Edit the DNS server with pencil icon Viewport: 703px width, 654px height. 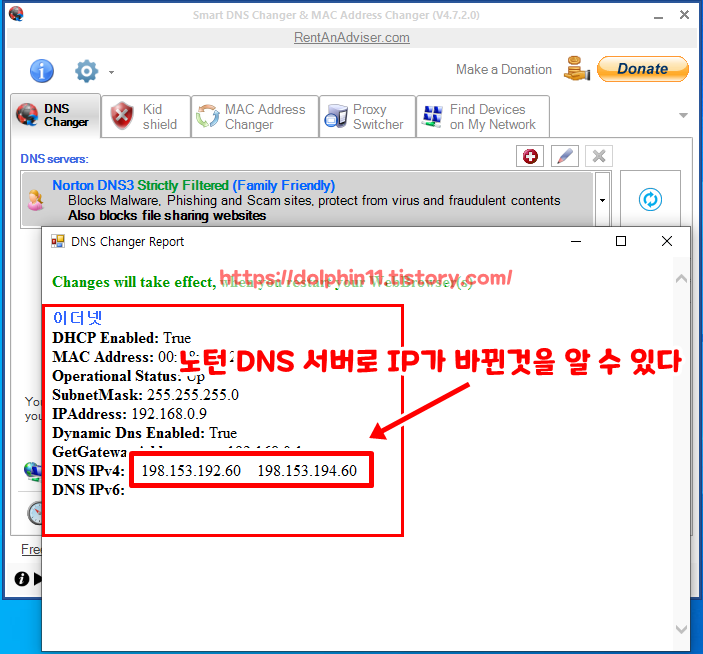tap(564, 156)
